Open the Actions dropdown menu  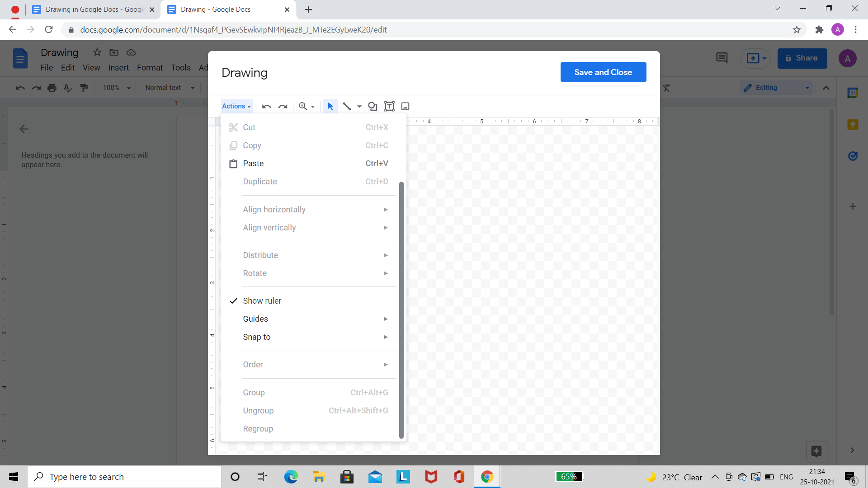(x=236, y=106)
